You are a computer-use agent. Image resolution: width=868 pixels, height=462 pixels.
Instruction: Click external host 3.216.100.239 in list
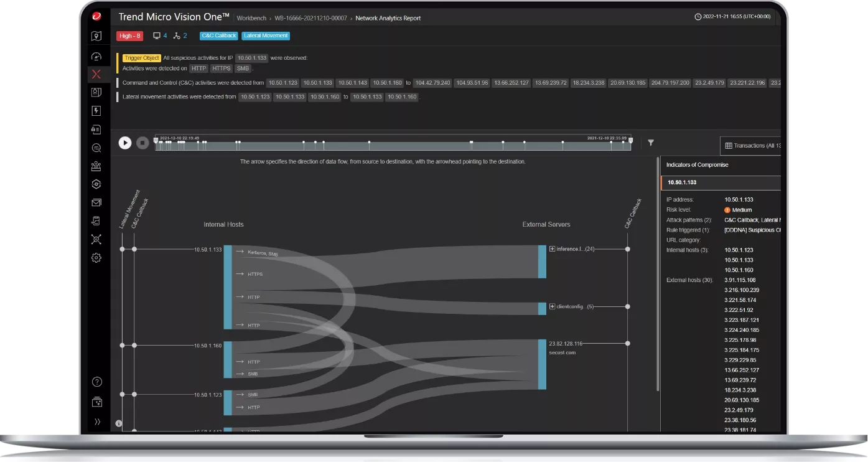click(x=742, y=290)
